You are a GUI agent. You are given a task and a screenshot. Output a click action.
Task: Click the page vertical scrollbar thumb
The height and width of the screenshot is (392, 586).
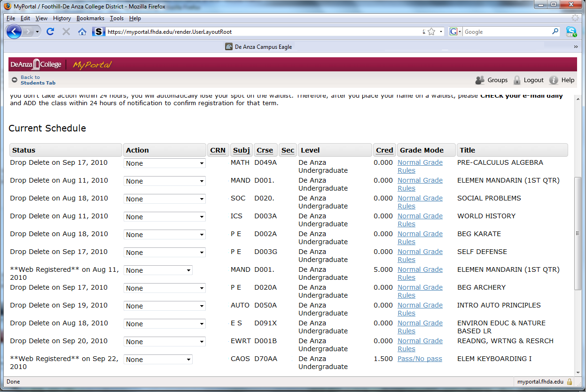578,233
